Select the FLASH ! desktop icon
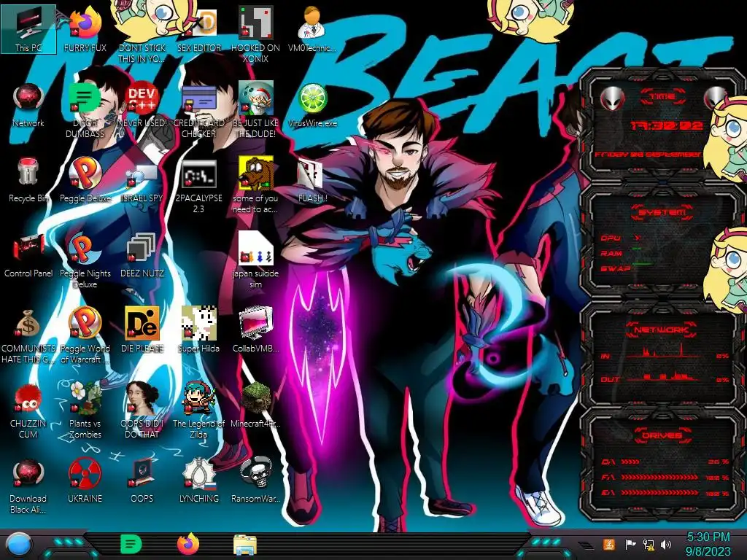The width and height of the screenshot is (747, 560). coord(312,180)
